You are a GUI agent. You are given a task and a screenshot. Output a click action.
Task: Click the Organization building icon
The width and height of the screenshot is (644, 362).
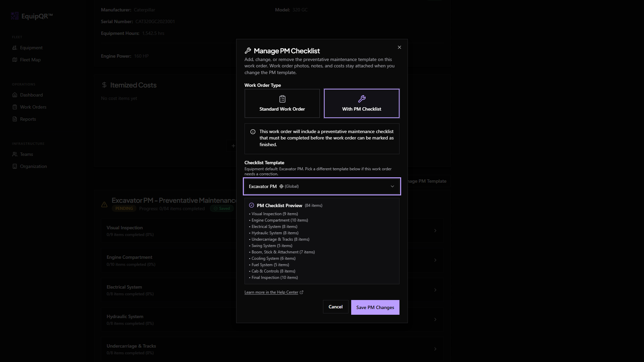14,166
